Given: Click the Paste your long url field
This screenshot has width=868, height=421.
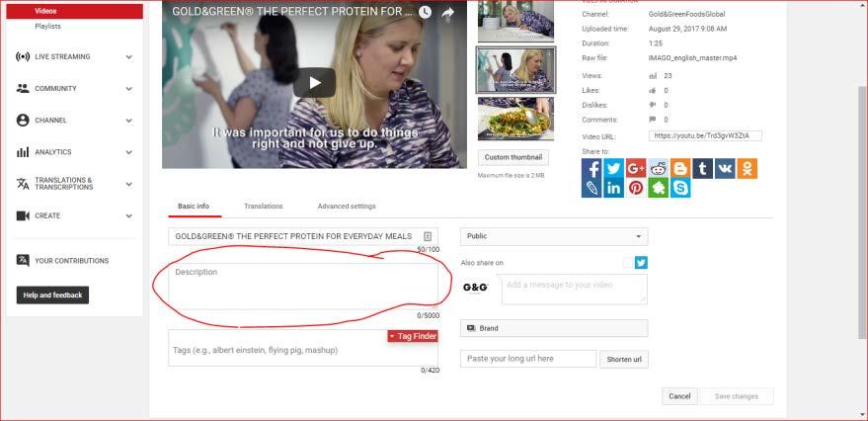Looking at the screenshot, I should [x=528, y=359].
